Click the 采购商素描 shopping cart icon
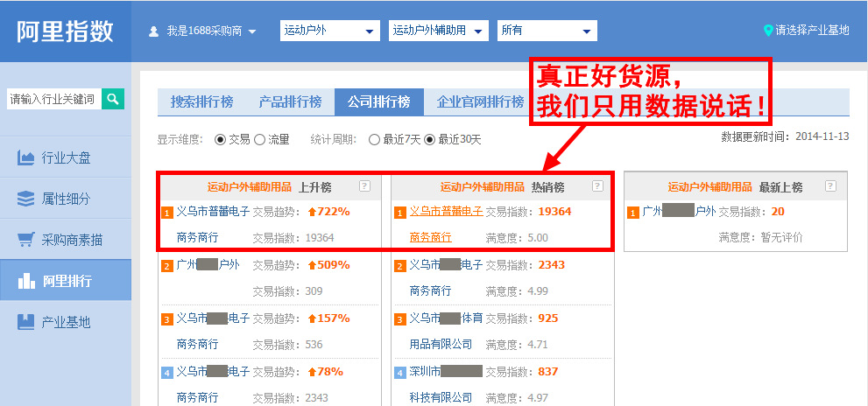This screenshot has width=868, height=406. 25,240
